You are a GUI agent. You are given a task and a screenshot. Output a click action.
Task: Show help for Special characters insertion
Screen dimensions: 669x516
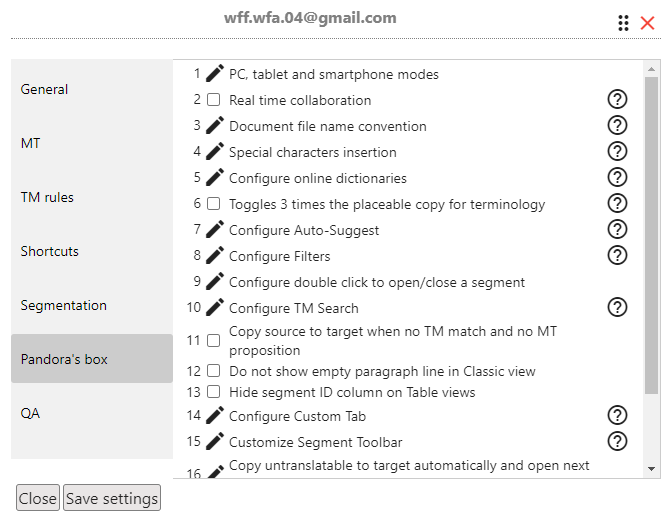tap(617, 152)
